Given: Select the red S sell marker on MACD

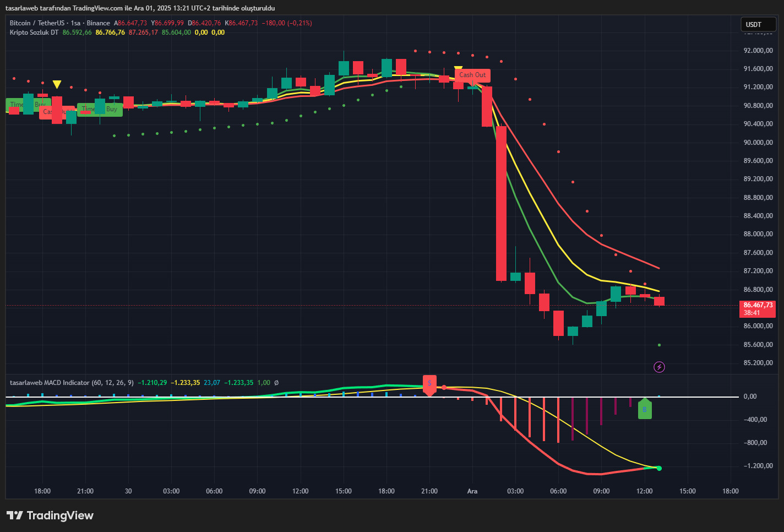Looking at the screenshot, I should (x=430, y=384).
